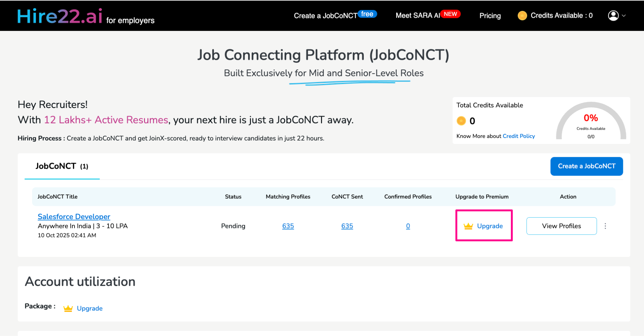The image size is (644, 336).
Task: Click the free badge on Create a JobCoNCT
Action: coord(368,14)
